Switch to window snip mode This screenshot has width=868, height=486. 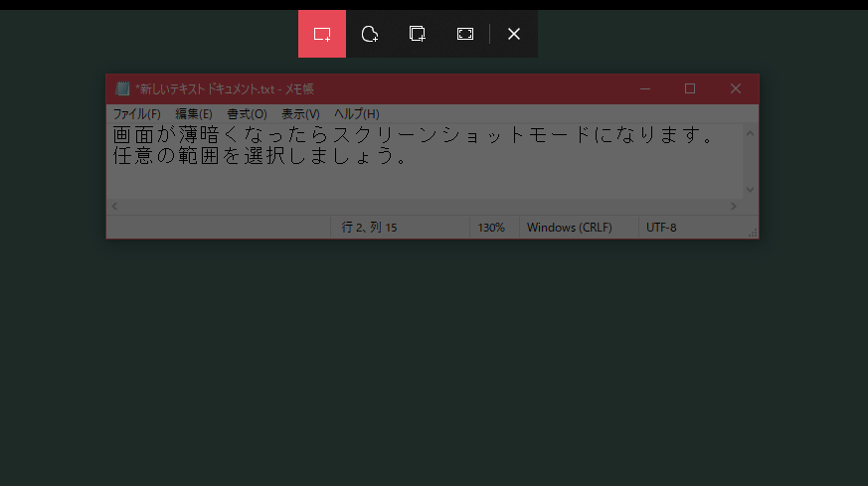coord(418,34)
